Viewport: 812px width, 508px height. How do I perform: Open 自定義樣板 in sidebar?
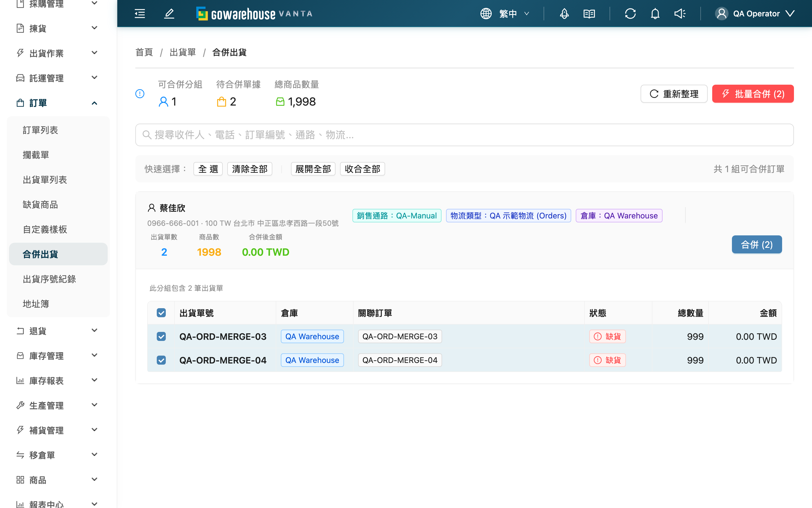point(58,229)
